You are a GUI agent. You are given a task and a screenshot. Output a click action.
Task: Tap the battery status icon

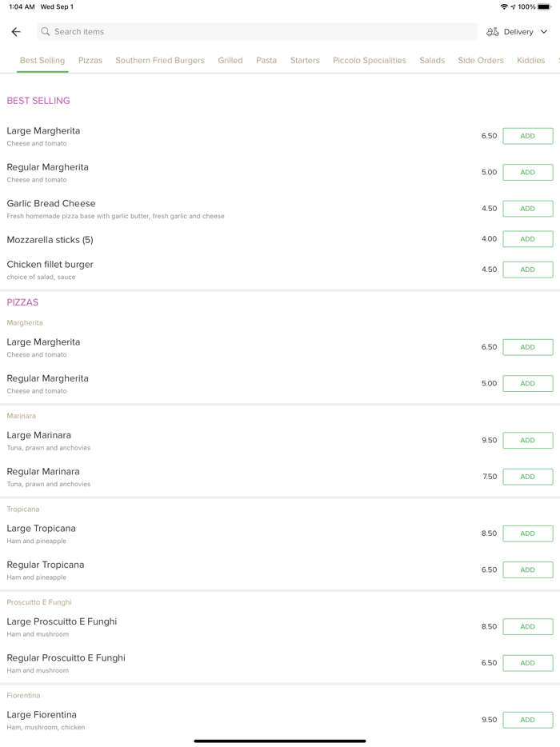point(544,6)
